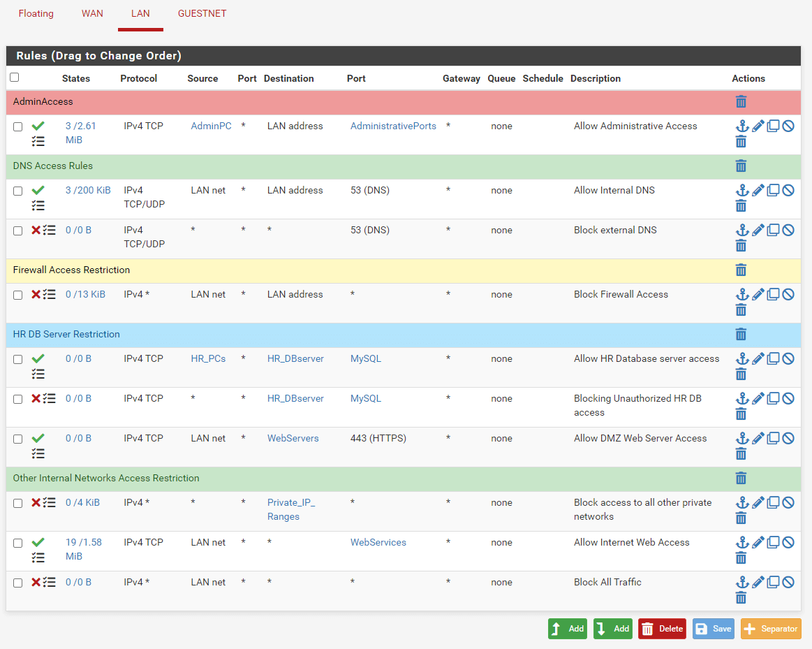This screenshot has width=812, height=649.
Task: Open the AdministrativePorts alias link
Action: tap(393, 126)
